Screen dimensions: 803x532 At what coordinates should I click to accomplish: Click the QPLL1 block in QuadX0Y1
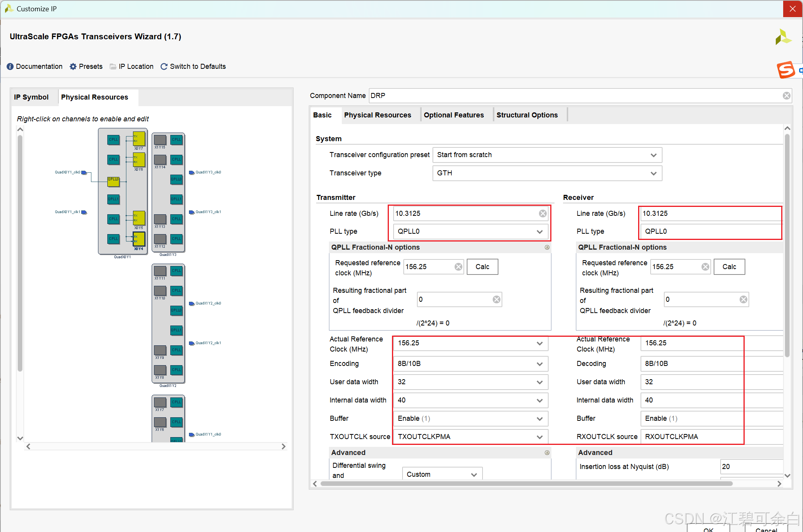click(x=113, y=199)
